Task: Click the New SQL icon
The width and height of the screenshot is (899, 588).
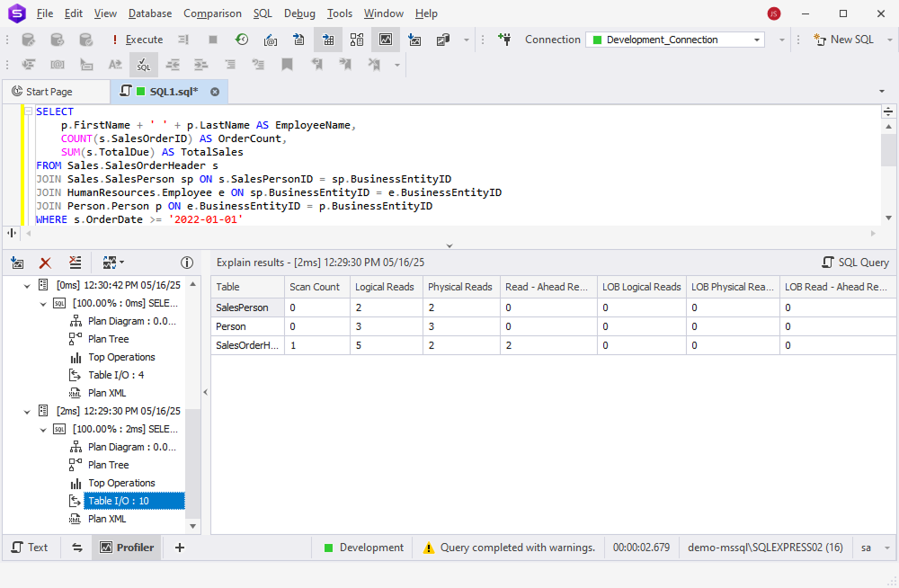Action: pos(841,40)
